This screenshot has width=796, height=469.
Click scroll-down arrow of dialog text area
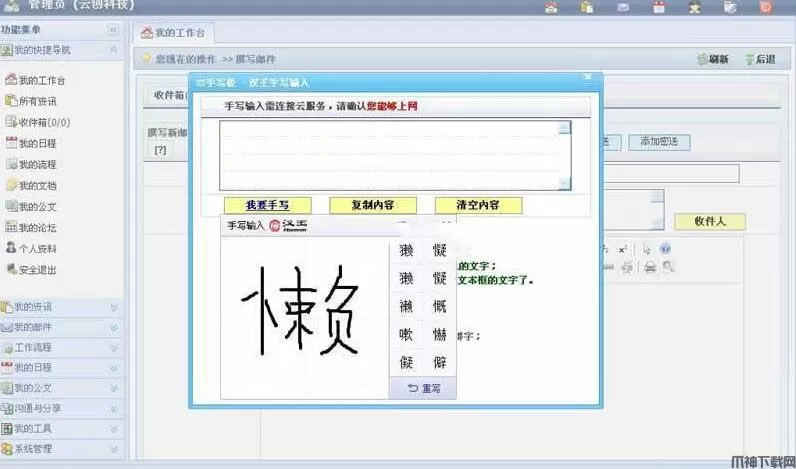pyautogui.click(x=565, y=184)
